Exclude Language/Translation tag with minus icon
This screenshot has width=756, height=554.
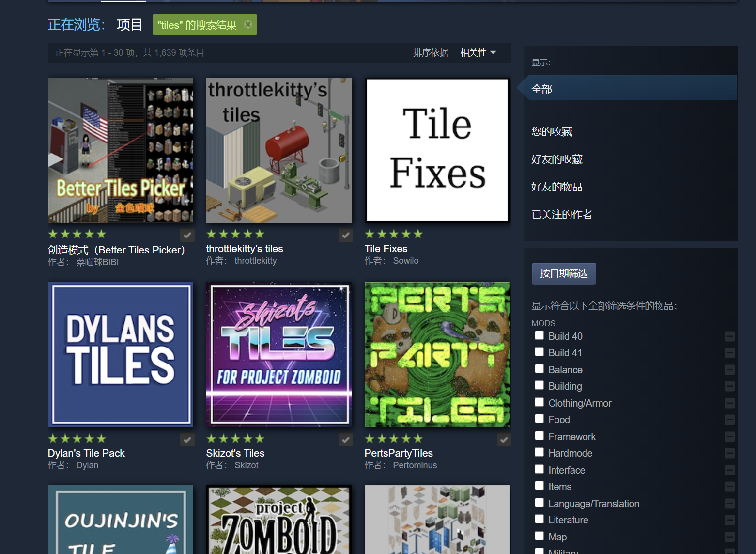[x=730, y=504]
